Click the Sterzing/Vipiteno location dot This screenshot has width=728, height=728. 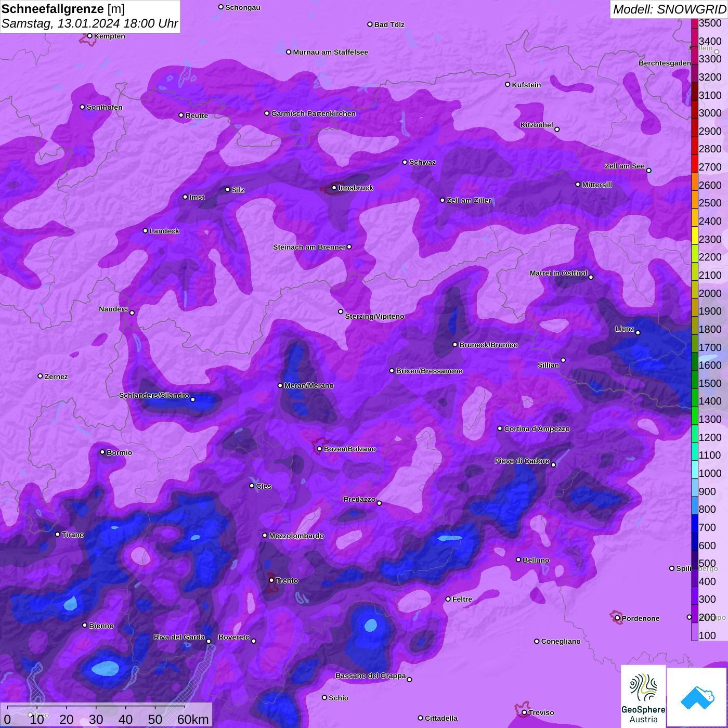tap(341, 311)
